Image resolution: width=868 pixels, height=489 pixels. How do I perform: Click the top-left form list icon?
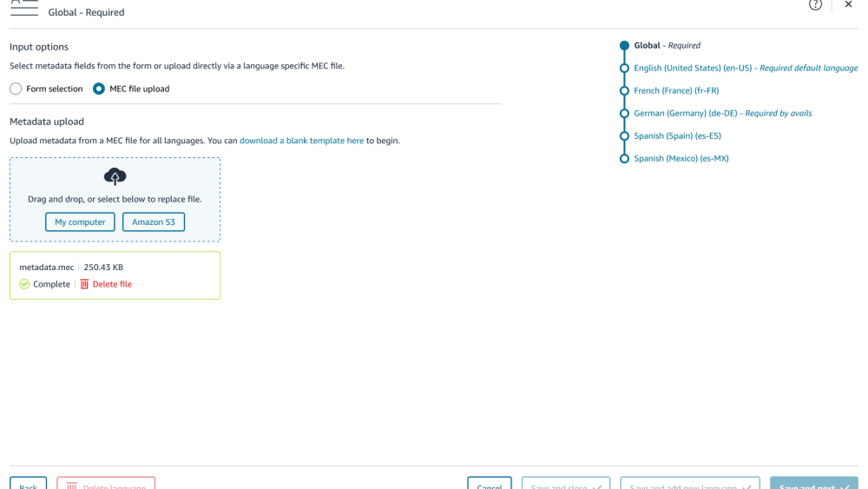[x=23, y=7]
